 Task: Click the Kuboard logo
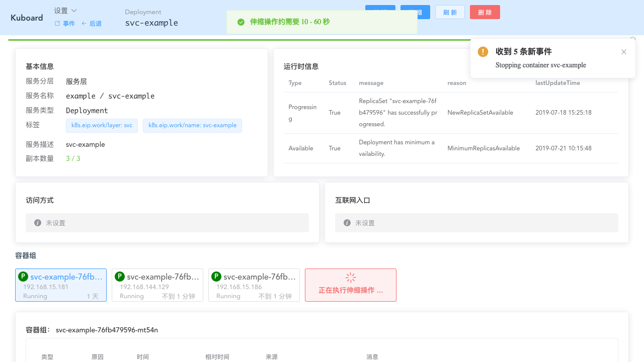pyautogui.click(x=26, y=18)
